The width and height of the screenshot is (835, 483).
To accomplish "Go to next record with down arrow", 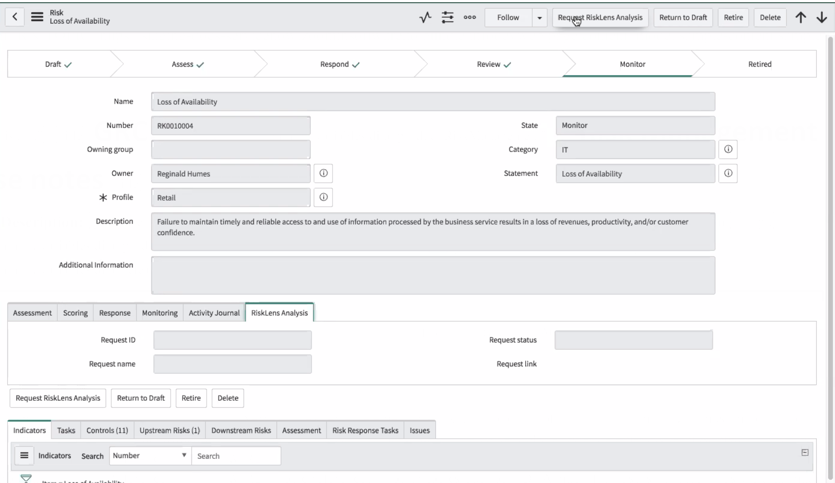I will coord(822,18).
